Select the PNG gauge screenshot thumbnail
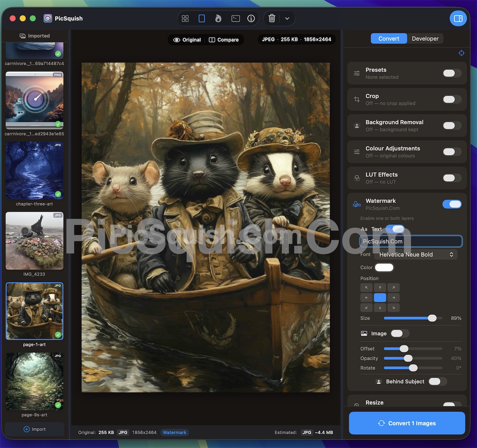Viewport: 477px width, 448px height. pyautogui.click(x=35, y=100)
